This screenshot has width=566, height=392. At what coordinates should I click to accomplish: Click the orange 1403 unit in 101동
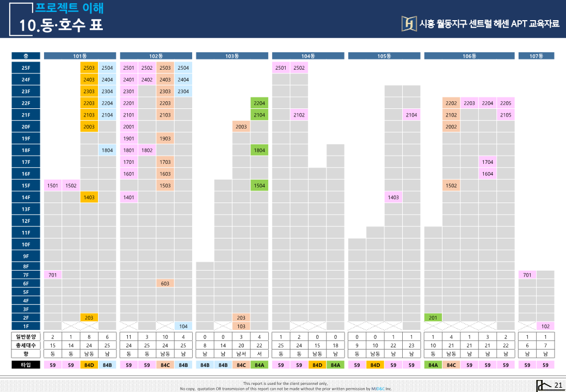(x=89, y=198)
